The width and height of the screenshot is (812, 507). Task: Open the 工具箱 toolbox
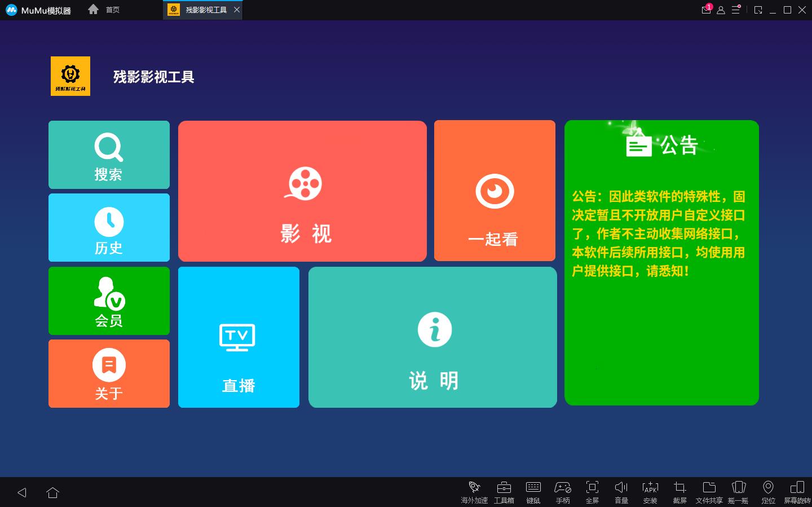coord(504,492)
